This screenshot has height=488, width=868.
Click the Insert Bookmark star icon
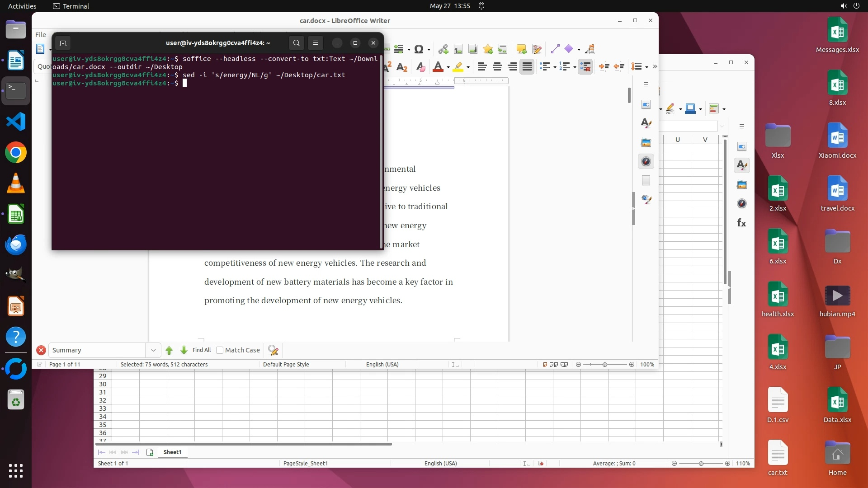coord(488,49)
